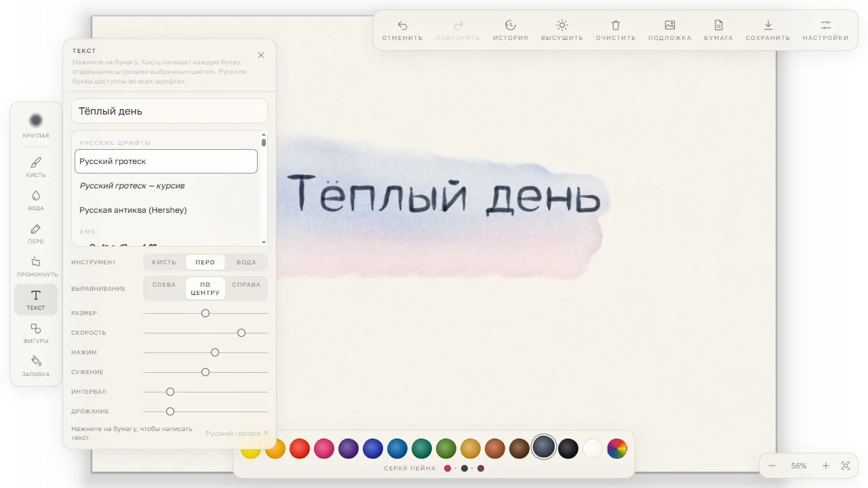Image resolution: width=868 pixels, height=488 pixels.
Task: Select the Кисть brush tool in sidebar
Action: tap(36, 167)
